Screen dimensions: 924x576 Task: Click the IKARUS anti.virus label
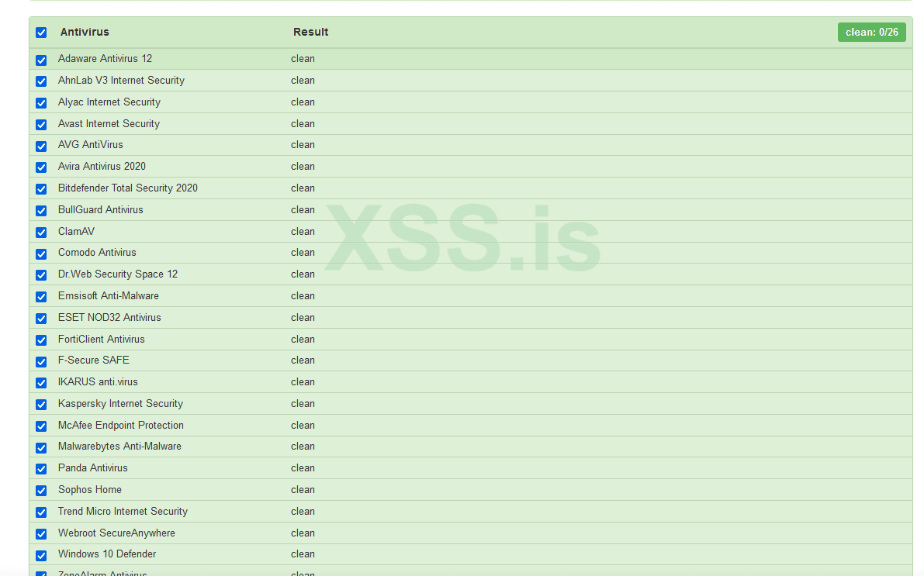pyautogui.click(x=97, y=381)
